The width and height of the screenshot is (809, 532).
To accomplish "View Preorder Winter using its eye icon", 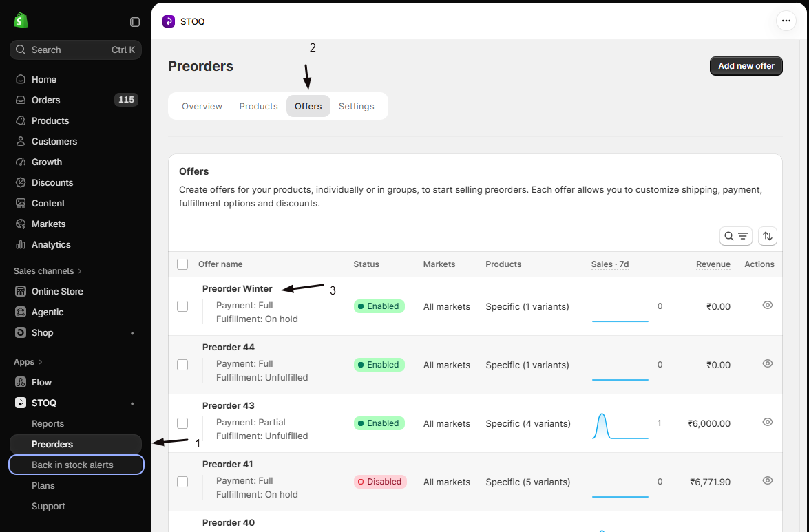I will 768,305.
